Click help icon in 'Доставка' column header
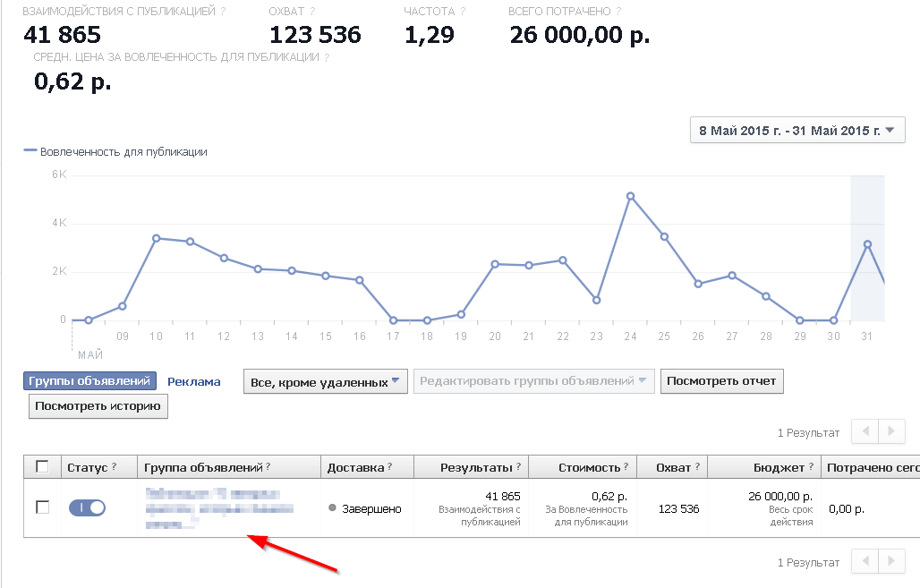 pyautogui.click(x=389, y=467)
